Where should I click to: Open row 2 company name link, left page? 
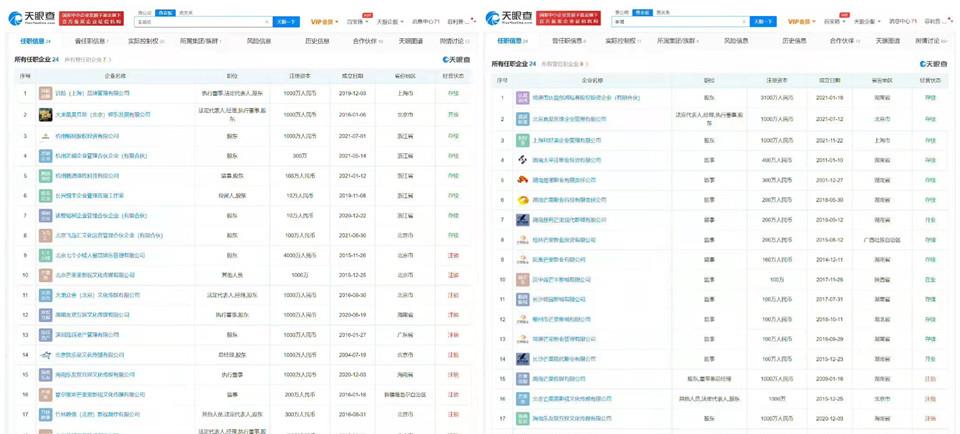tap(102, 114)
